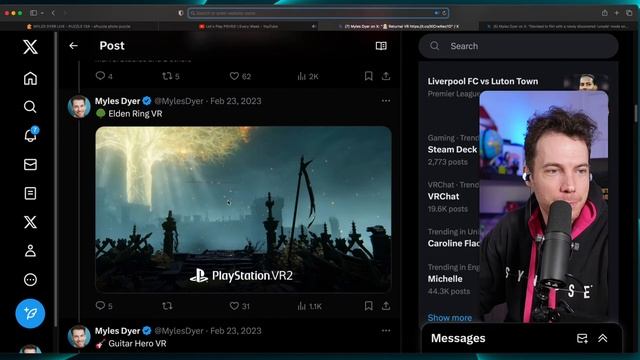Compose a new post with feather button
The width and height of the screenshot is (640, 360).
[x=30, y=313]
